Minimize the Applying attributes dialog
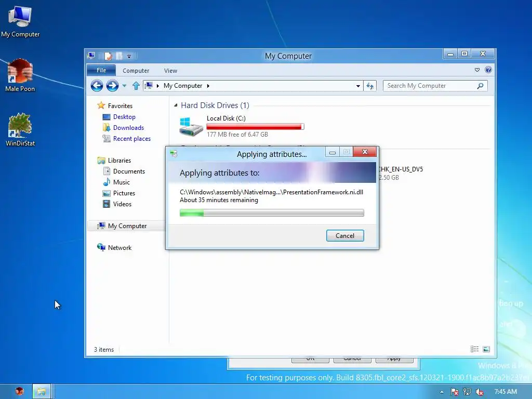Viewport: 532px width, 399px height. pos(332,152)
